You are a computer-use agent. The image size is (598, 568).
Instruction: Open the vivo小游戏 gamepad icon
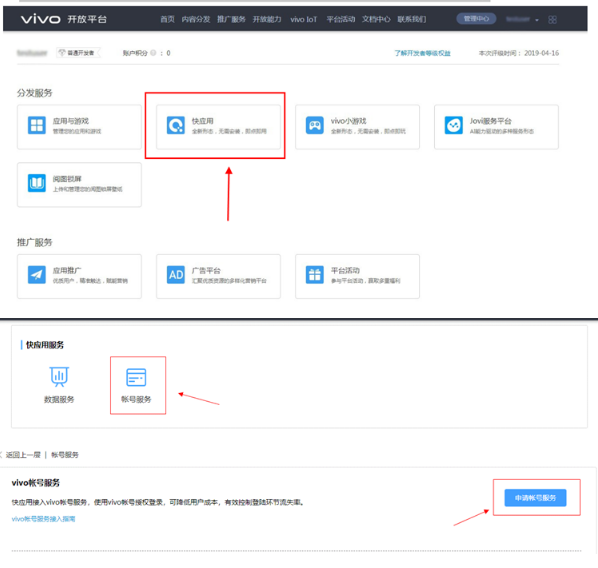pyautogui.click(x=315, y=125)
